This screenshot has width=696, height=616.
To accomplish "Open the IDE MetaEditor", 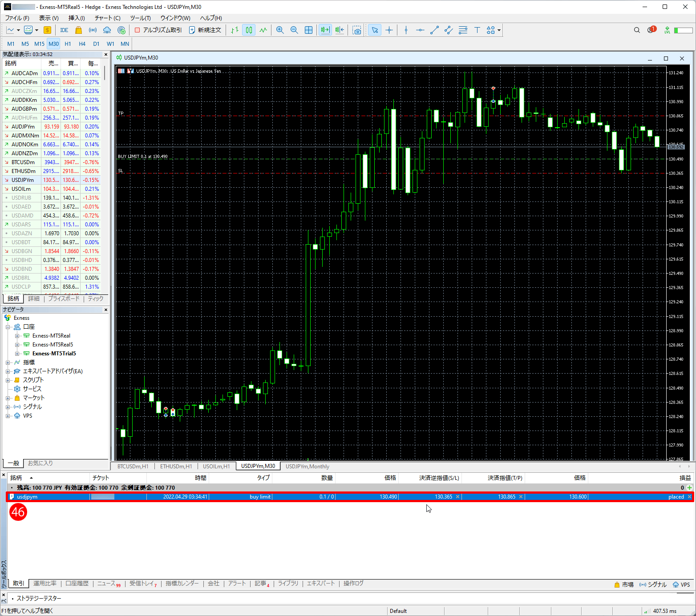I will [x=64, y=30].
